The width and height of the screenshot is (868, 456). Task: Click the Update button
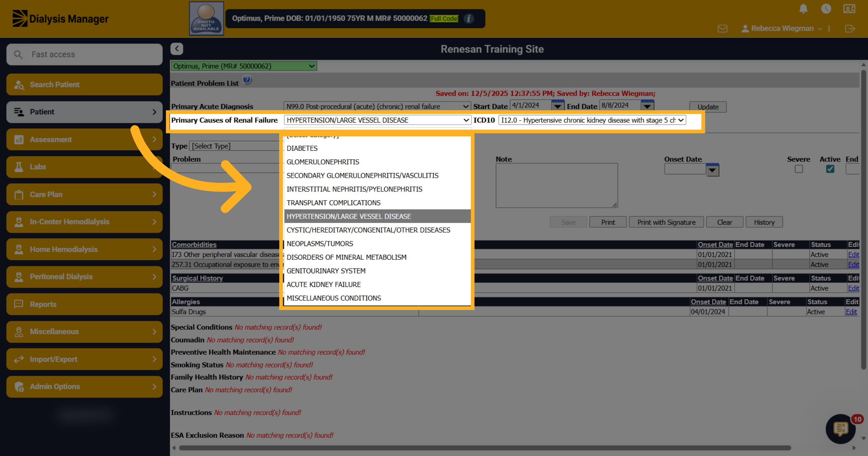point(708,107)
